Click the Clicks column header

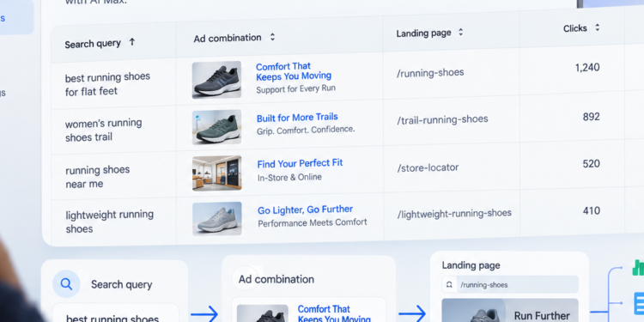(575, 28)
